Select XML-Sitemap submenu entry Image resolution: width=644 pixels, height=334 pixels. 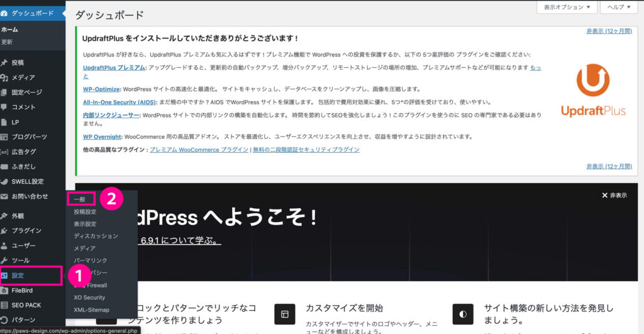[91, 309]
